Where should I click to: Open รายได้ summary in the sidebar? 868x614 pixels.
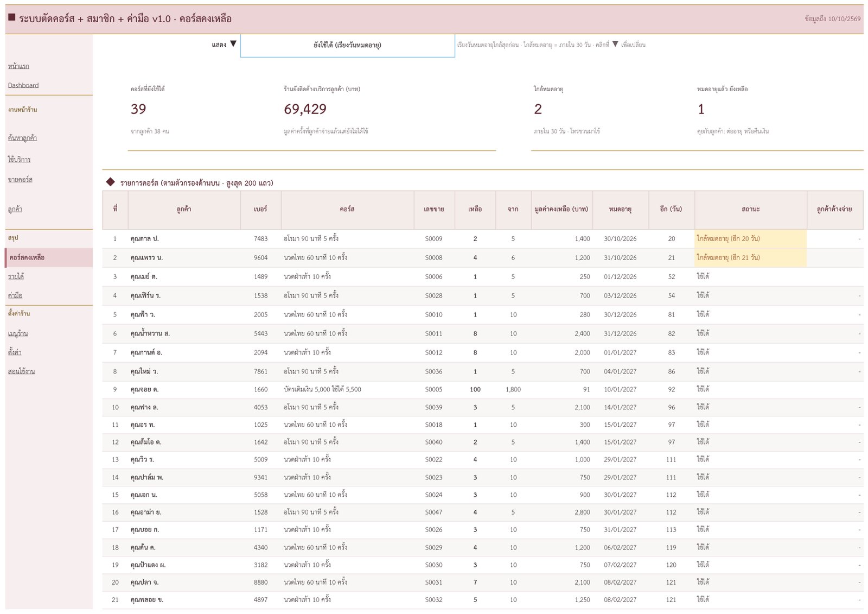point(16,276)
